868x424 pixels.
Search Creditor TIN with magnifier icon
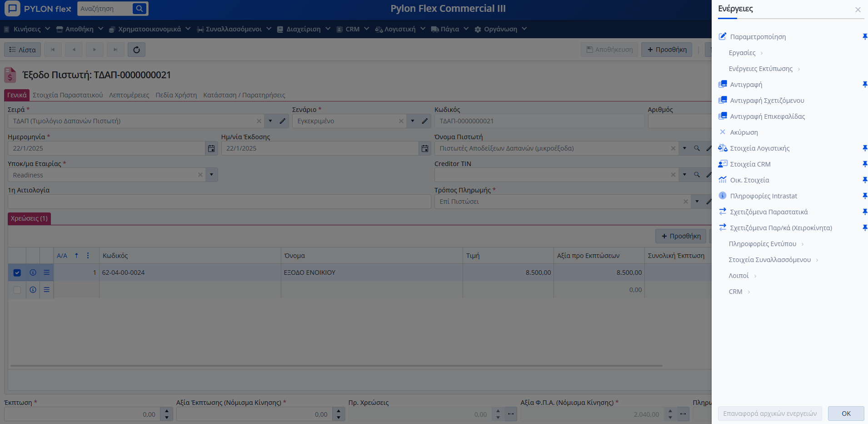(697, 175)
